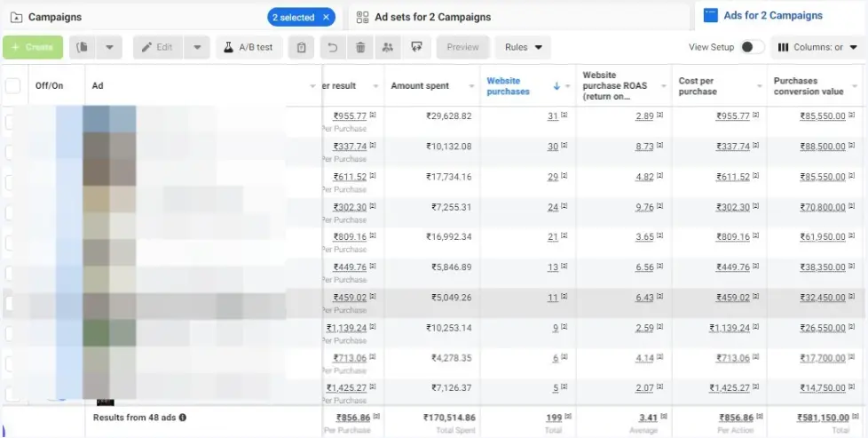868x438 pixels.
Task: Click the undo arrow icon
Action: (332, 47)
